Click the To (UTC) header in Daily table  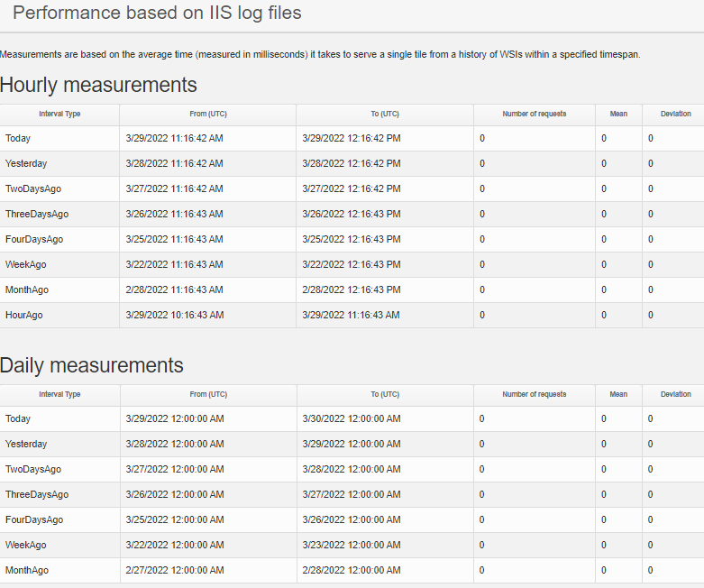point(384,395)
